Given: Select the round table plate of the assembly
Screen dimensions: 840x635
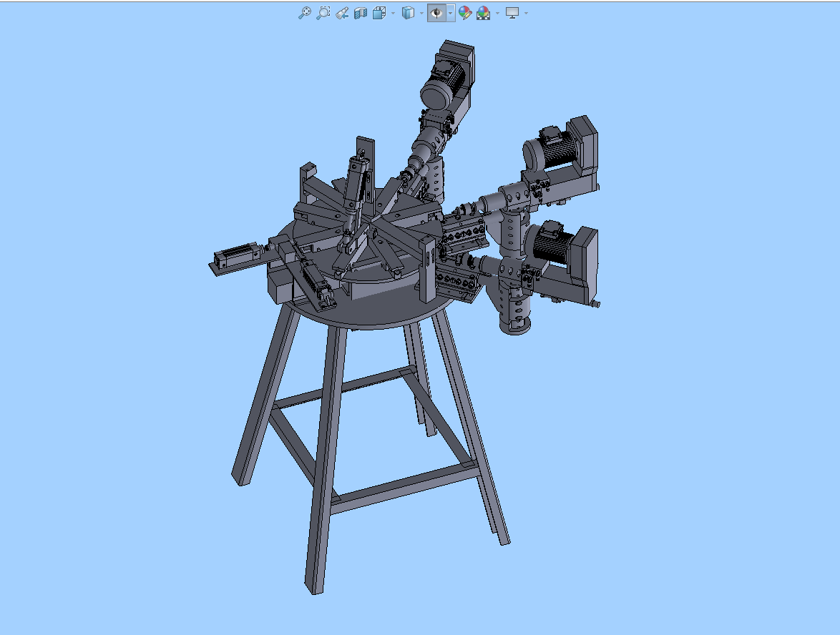Looking at the screenshot, I should coord(372,307).
